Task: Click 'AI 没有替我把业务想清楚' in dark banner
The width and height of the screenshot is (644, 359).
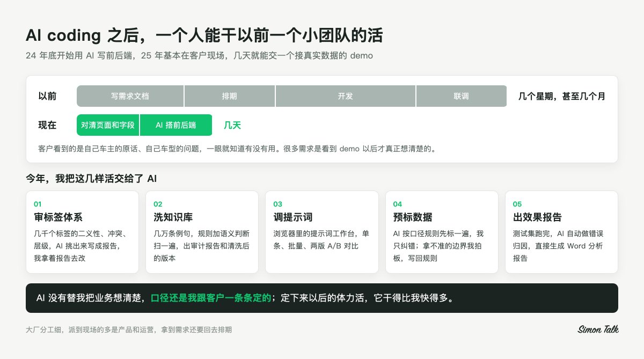Action: tap(90, 298)
